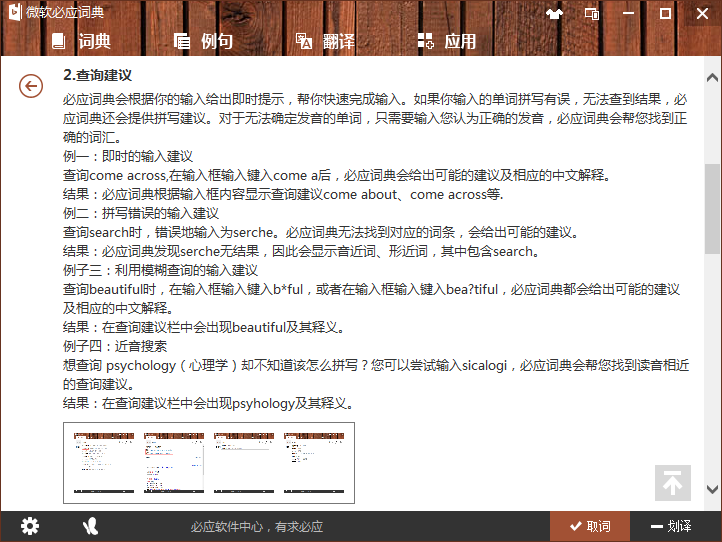Viewport: 722px width, 542px height.
Task: Click the line 例二：拼写错误的输入建议
Action: pyautogui.click(x=141, y=213)
